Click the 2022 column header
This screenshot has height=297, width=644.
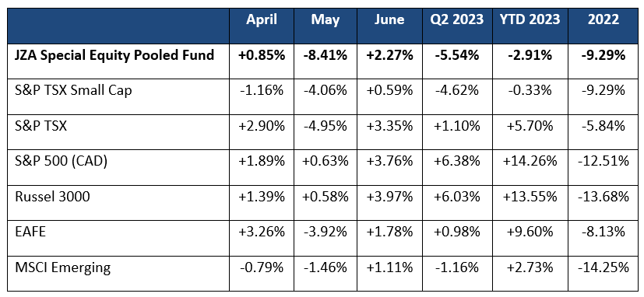click(x=603, y=20)
